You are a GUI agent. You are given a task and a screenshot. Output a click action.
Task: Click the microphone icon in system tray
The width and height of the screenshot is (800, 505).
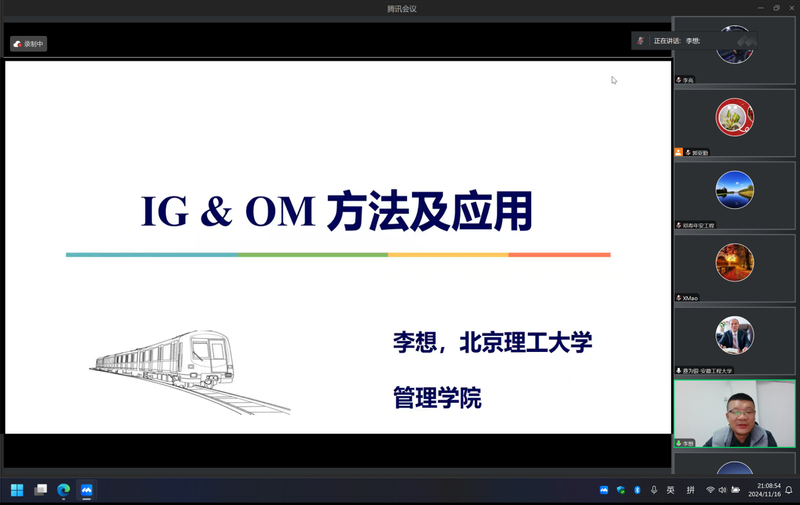click(x=654, y=490)
